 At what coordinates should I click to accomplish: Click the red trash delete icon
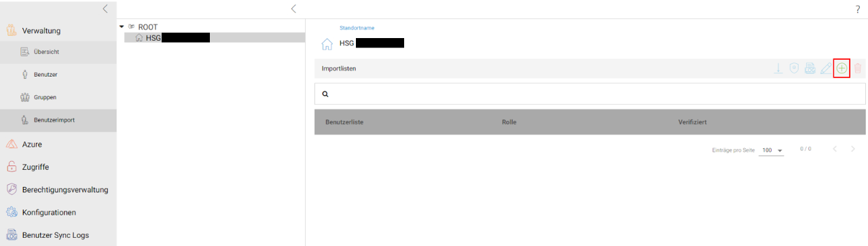pos(858,69)
